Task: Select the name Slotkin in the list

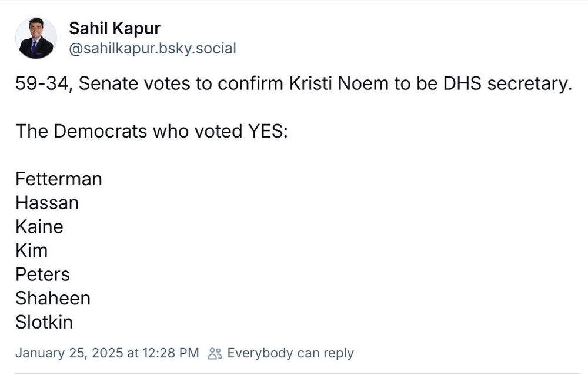Action: (x=44, y=322)
